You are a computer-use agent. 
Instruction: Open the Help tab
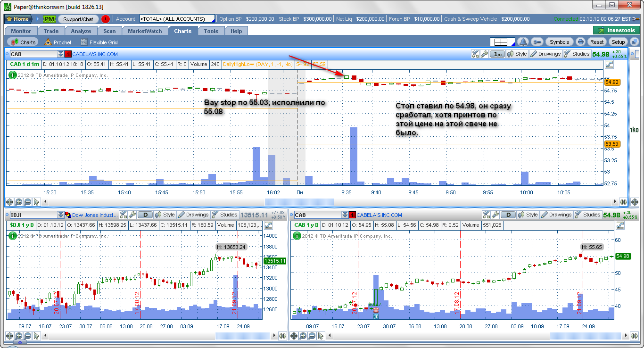pyautogui.click(x=236, y=31)
